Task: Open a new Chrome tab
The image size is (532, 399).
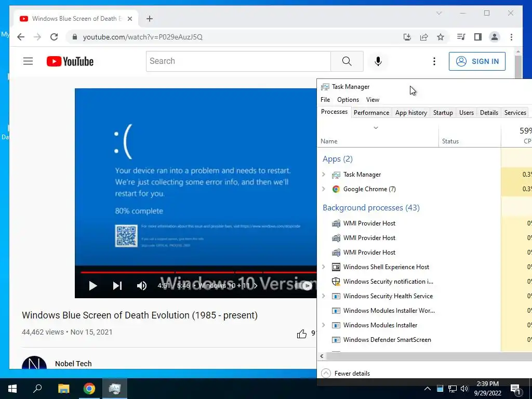Action: [x=149, y=19]
